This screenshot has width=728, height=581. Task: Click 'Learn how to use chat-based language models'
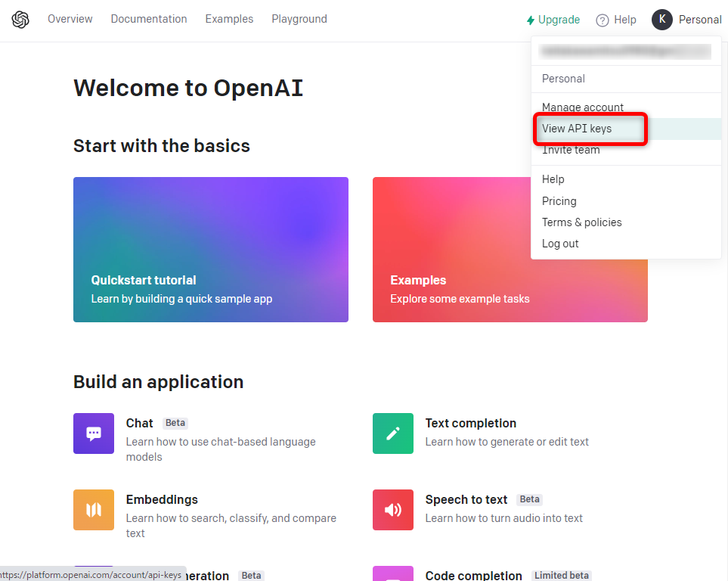pos(221,449)
